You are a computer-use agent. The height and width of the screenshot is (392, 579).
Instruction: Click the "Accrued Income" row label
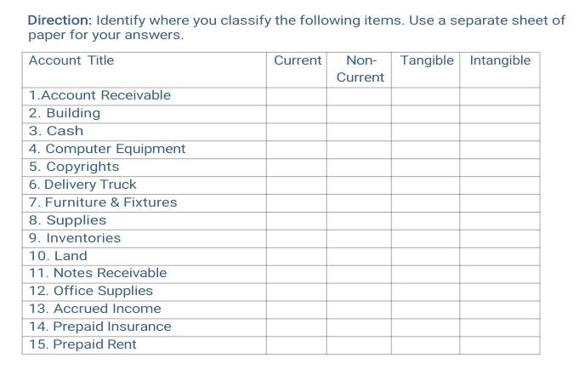[94, 309]
